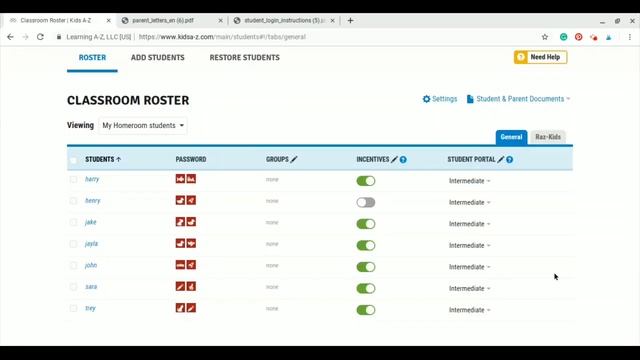The height and width of the screenshot is (360, 640).
Task: Open the green Grammarly extension icon
Action: point(564,37)
